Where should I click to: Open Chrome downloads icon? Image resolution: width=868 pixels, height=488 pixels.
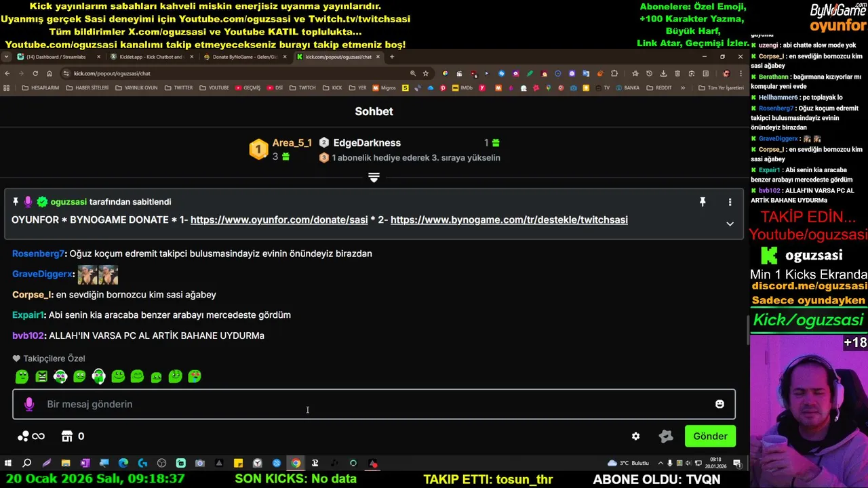(663, 73)
